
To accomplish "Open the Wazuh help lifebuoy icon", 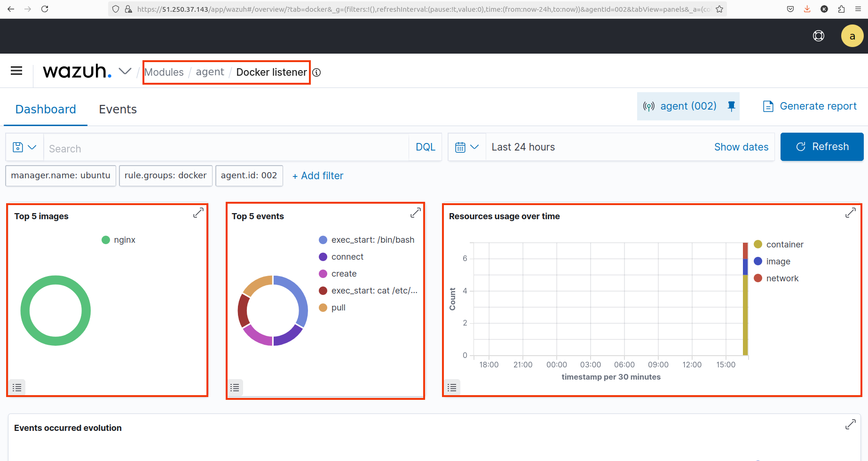I will coord(819,36).
